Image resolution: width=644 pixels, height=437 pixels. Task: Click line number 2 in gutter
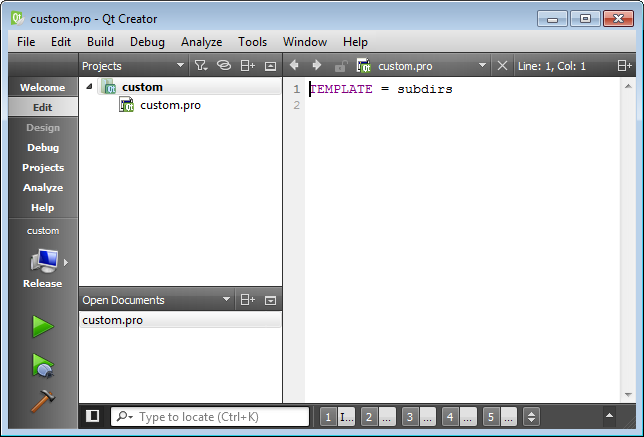click(297, 106)
